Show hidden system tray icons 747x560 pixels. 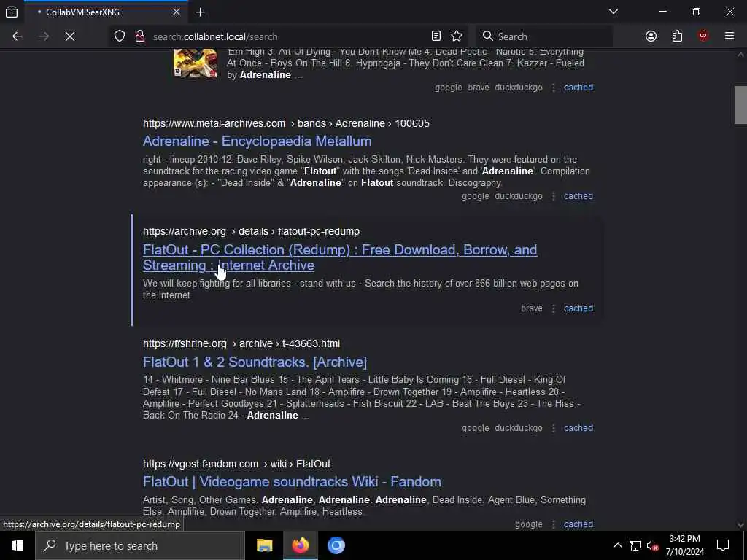[617, 545]
